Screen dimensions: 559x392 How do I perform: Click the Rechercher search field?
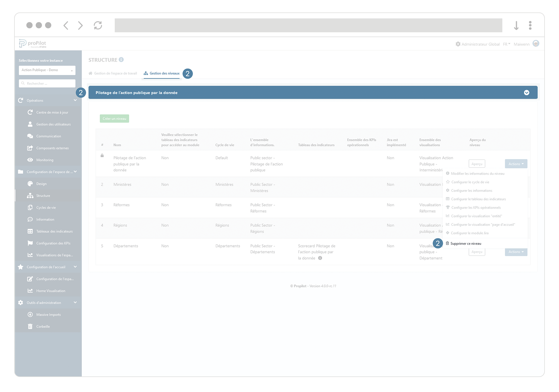[47, 83]
